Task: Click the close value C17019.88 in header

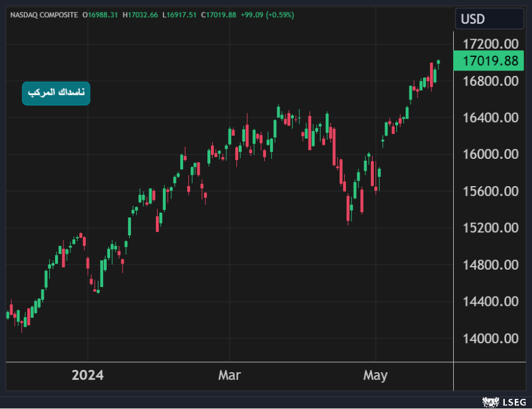Action: pos(218,14)
